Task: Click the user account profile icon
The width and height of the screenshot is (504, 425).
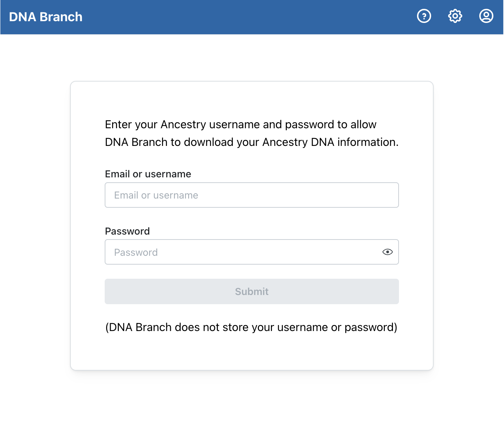Action: tap(486, 16)
